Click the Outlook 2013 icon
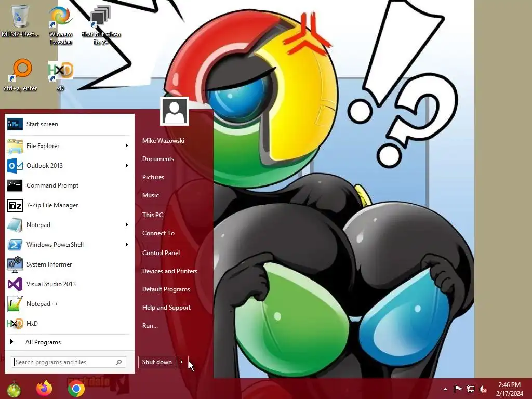The image size is (532, 399). [15, 166]
